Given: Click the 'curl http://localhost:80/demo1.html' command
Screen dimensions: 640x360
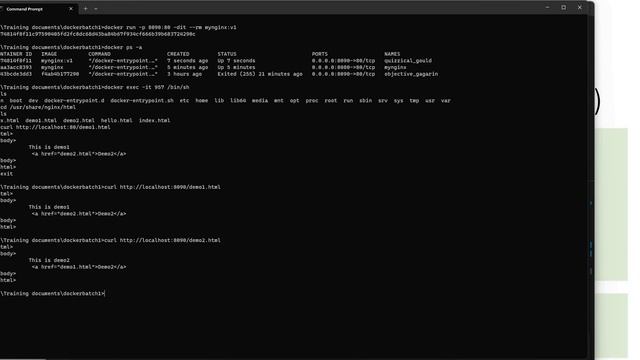Looking at the screenshot, I should tap(55, 127).
